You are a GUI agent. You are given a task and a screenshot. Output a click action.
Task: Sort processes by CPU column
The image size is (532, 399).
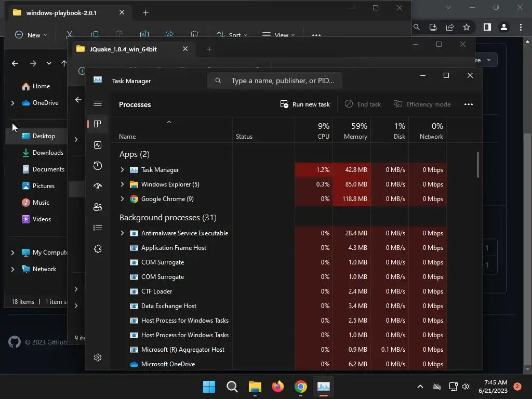coord(314,130)
